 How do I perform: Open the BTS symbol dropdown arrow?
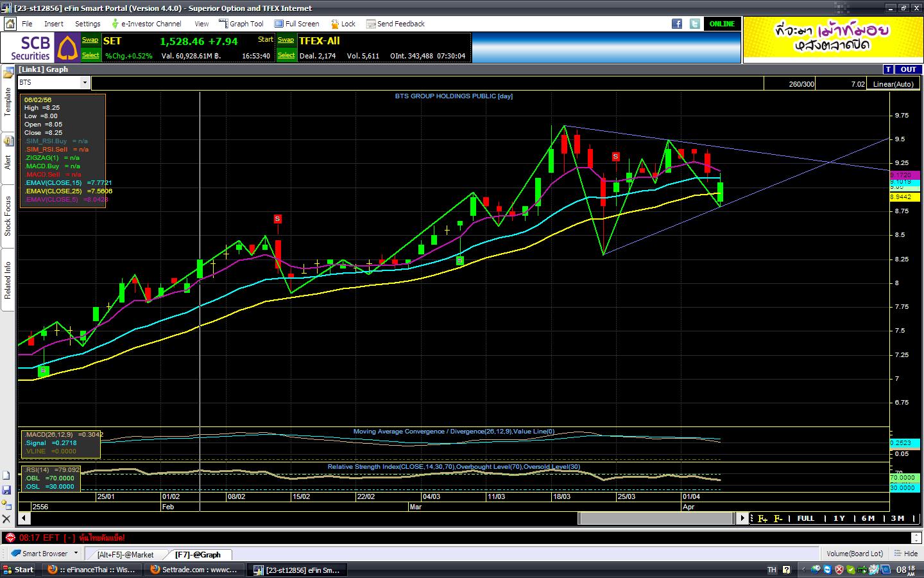[85, 82]
